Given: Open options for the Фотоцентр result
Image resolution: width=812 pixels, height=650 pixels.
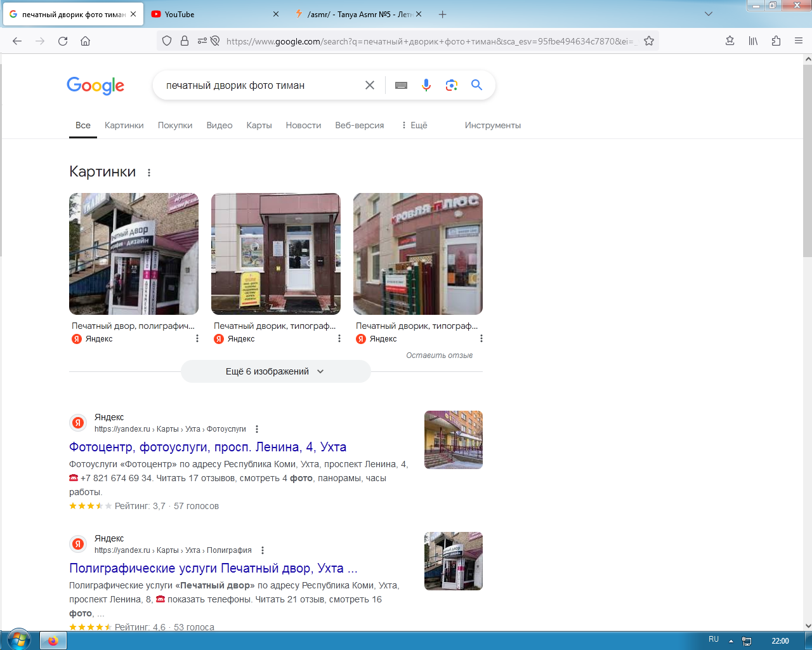Looking at the screenshot, I should coord(257,429).
